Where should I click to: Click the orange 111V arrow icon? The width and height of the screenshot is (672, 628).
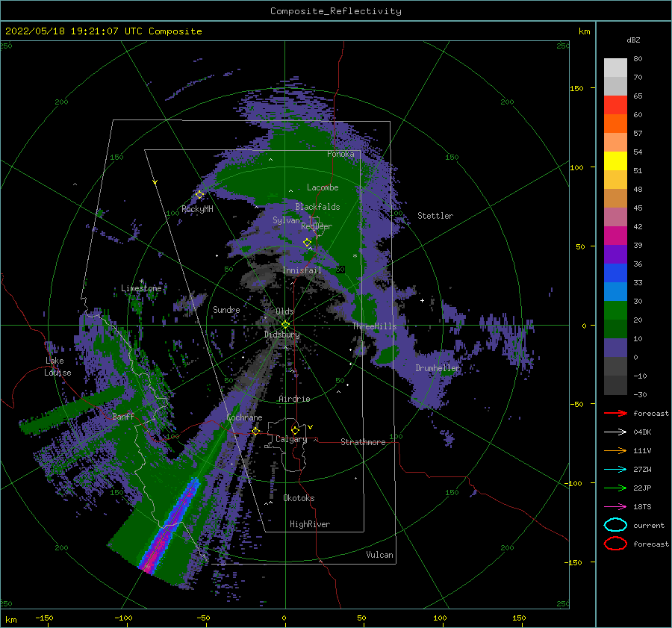click(x=615, y=450)
